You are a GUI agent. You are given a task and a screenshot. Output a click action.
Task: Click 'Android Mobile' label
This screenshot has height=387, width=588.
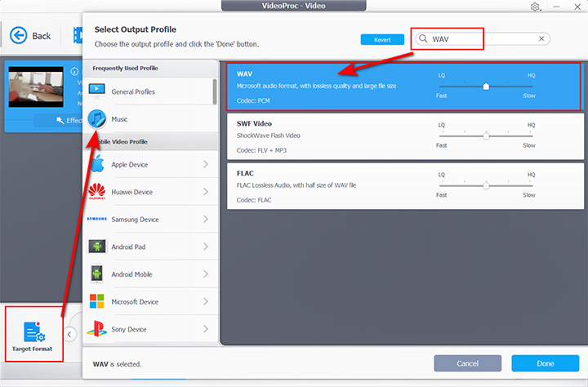point(131,274)
